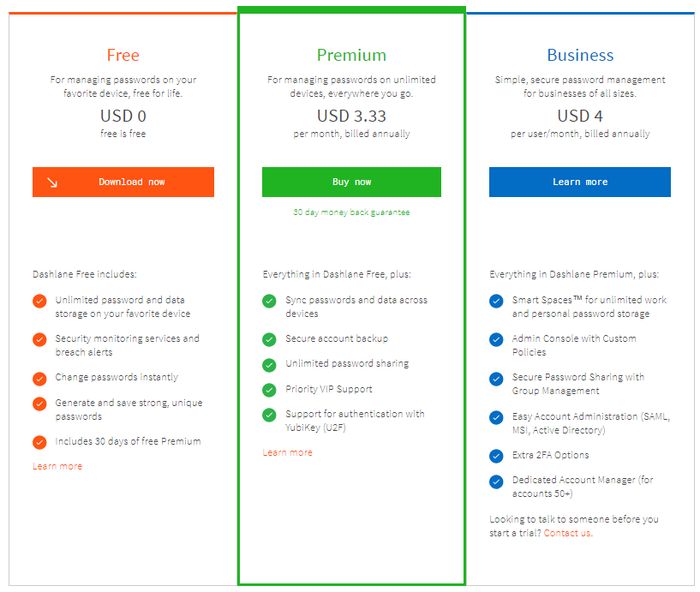Select the blue check beside Dedicated Account Manager
The image size is (700, 592).
click(496, 481)
